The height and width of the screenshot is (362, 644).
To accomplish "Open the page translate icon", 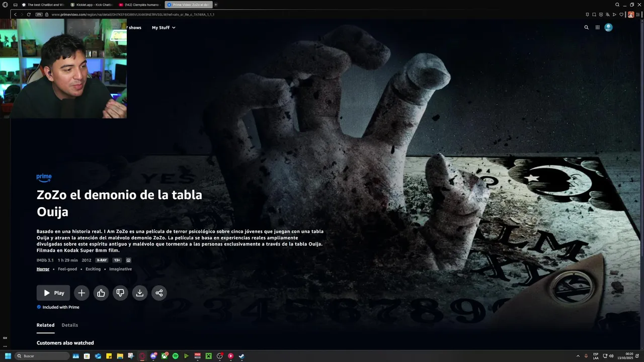I will [x=608, y=15].
